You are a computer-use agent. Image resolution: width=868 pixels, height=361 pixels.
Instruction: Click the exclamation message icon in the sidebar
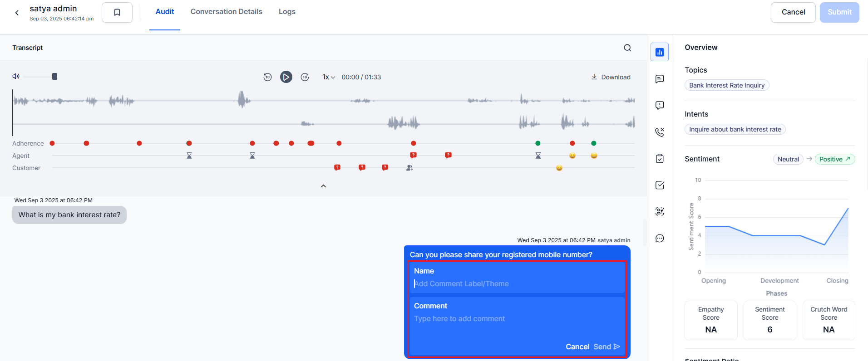pyautogui.click(x=660, y=105)
